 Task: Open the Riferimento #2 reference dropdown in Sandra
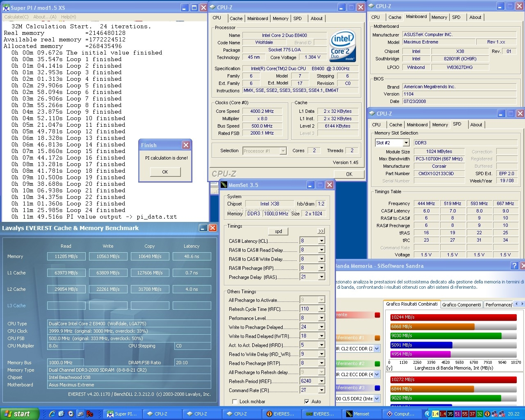(377, 374)
